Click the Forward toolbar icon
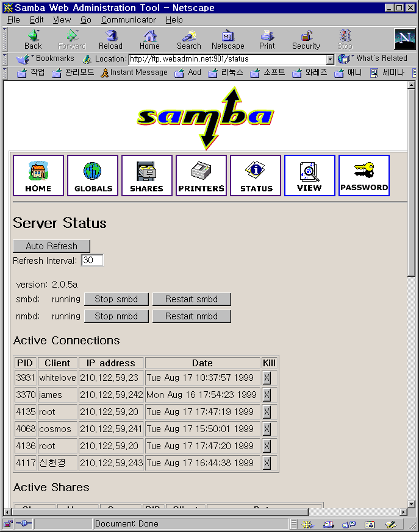 pos(72,40)
